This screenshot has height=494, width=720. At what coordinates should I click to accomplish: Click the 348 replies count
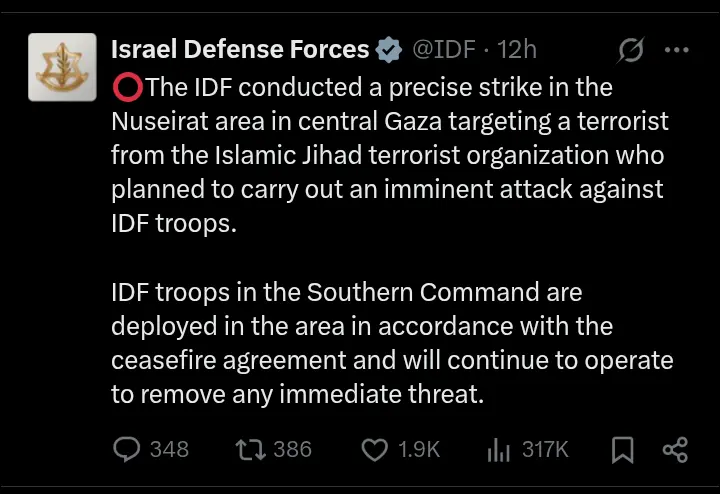point(169,450)
